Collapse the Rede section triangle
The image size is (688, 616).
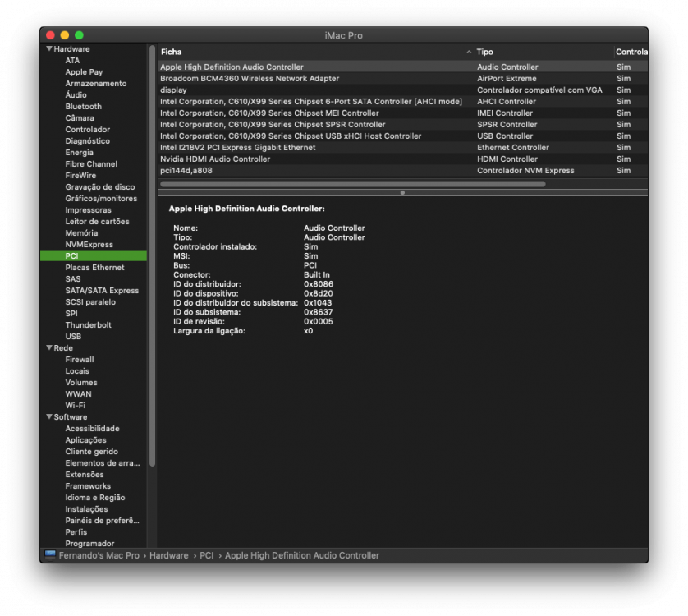tap(49, 347)
